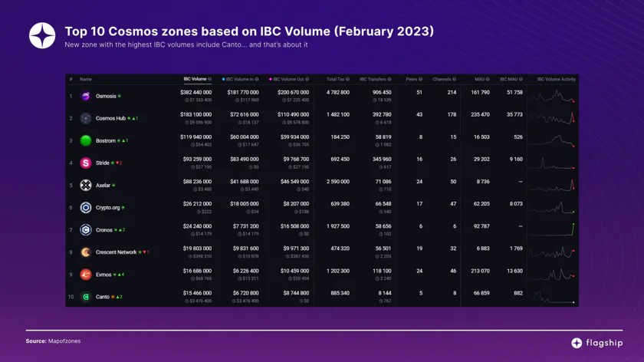Click info icon next to IBC Volume Out
The width and height of the screenshot is (644, 362).
[x=307, y=79]
